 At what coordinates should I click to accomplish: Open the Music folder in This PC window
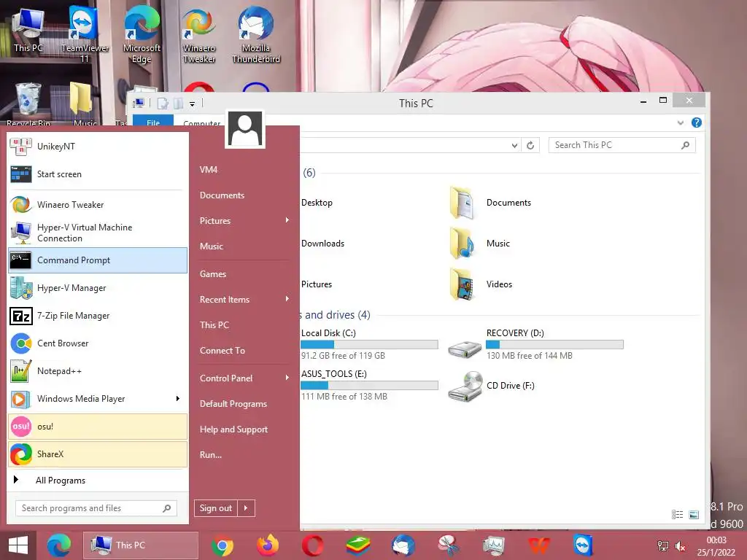click(x=480, y=244)
